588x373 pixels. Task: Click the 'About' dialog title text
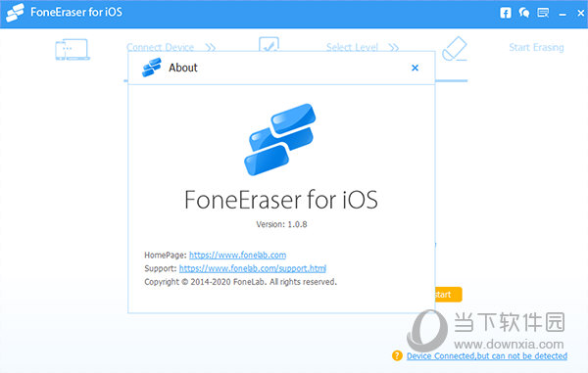tap(183, 68)
